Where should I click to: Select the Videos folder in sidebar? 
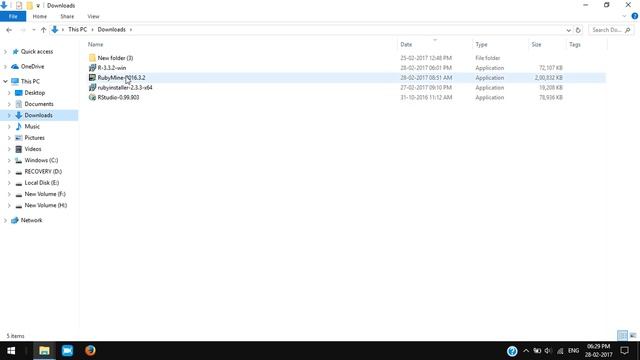(x=33, y=149)
